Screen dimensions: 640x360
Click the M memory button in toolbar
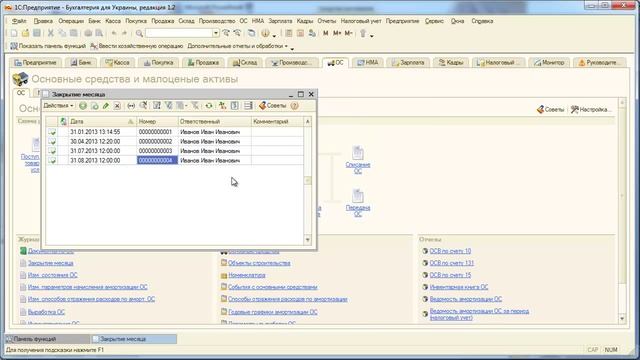tap(326, 33)
